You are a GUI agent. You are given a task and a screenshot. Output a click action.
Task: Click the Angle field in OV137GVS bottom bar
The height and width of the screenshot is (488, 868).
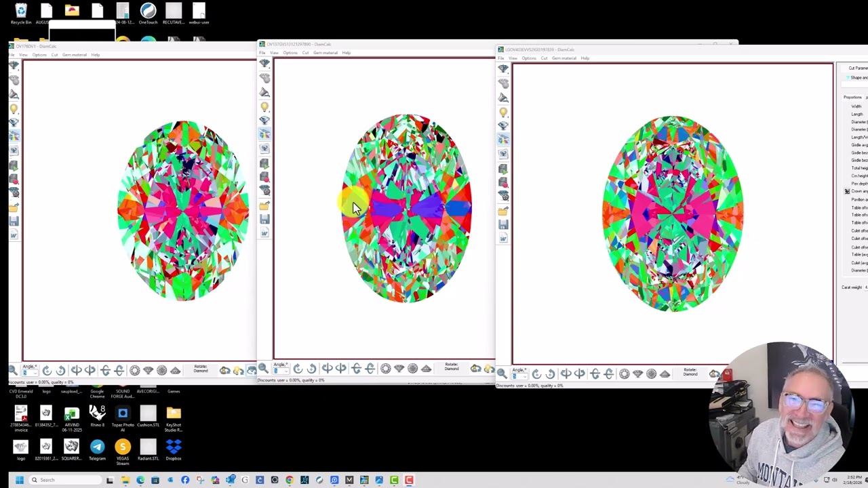(x=281, y=371)
